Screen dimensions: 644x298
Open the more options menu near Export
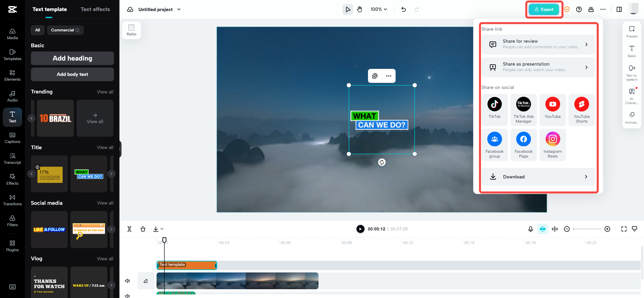(603, 9)
